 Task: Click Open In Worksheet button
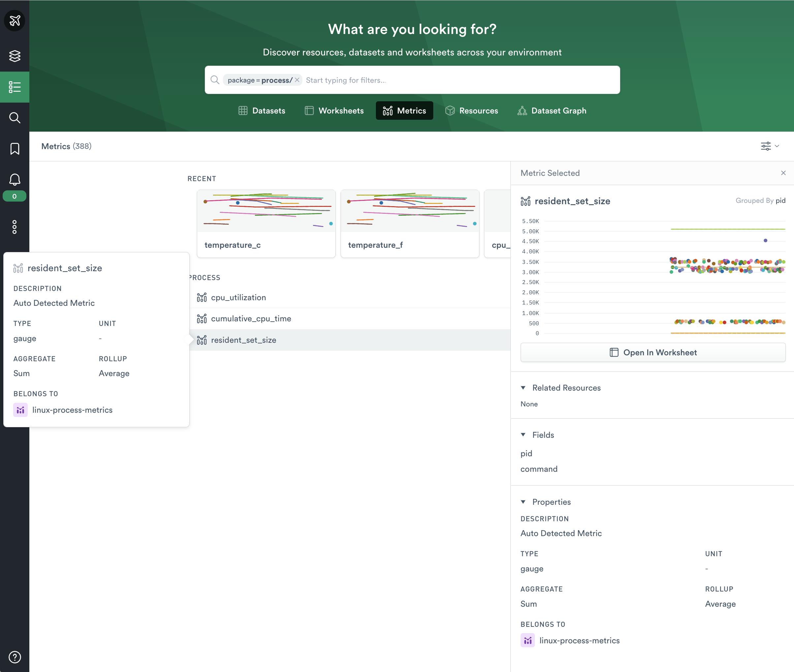[x=653, y=353]
